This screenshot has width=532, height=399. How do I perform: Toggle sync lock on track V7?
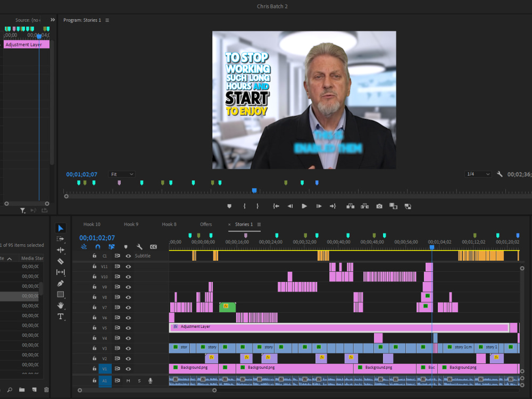tap(117, 307)
